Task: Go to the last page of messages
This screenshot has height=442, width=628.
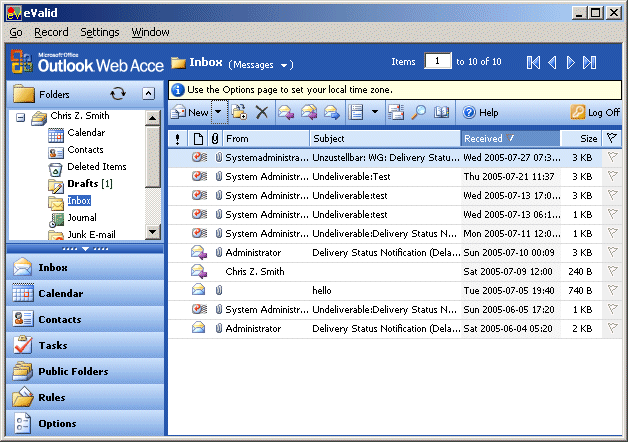Action: (x=592, y=63)
